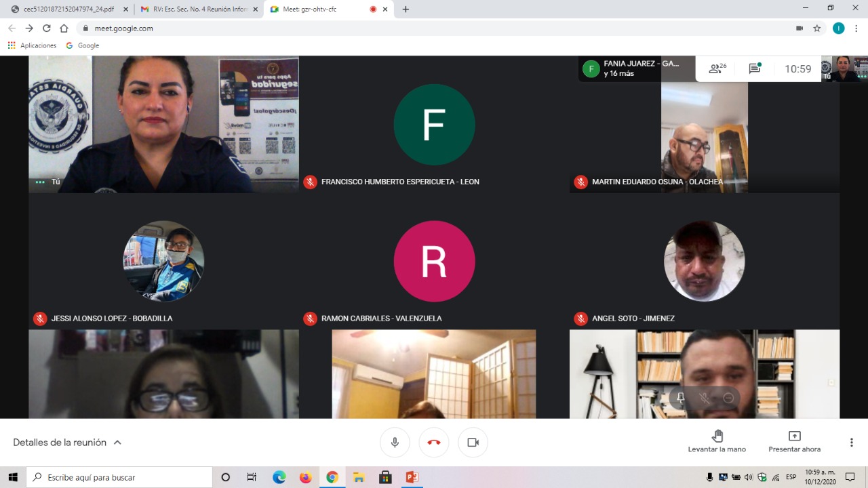
Task: Bookmark this page with the star icon
Action: pos(817,28)
